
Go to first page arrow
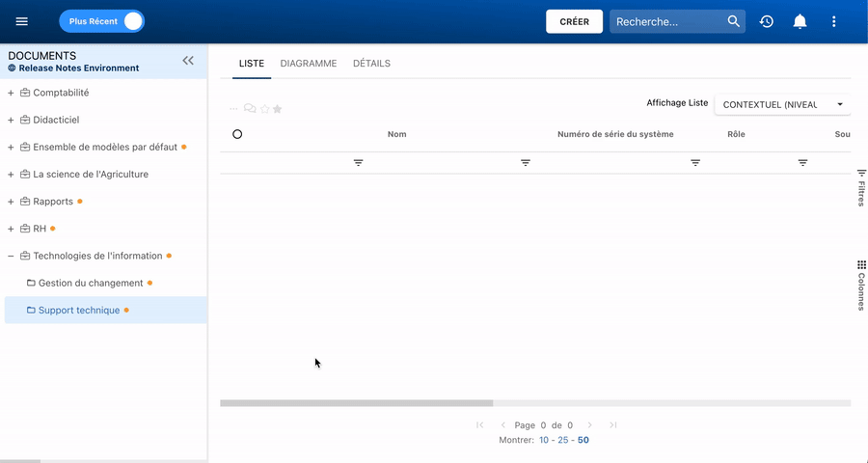pos(480,424)
